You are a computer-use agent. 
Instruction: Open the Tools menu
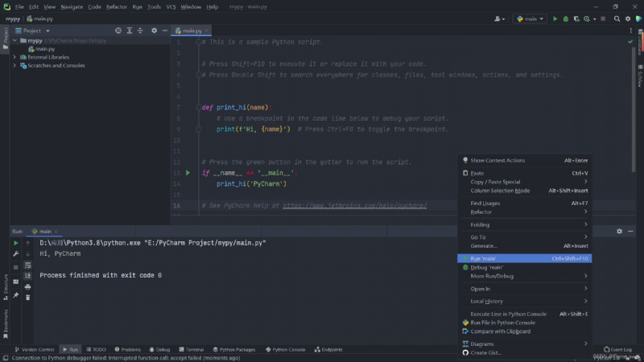pos(154,7)
